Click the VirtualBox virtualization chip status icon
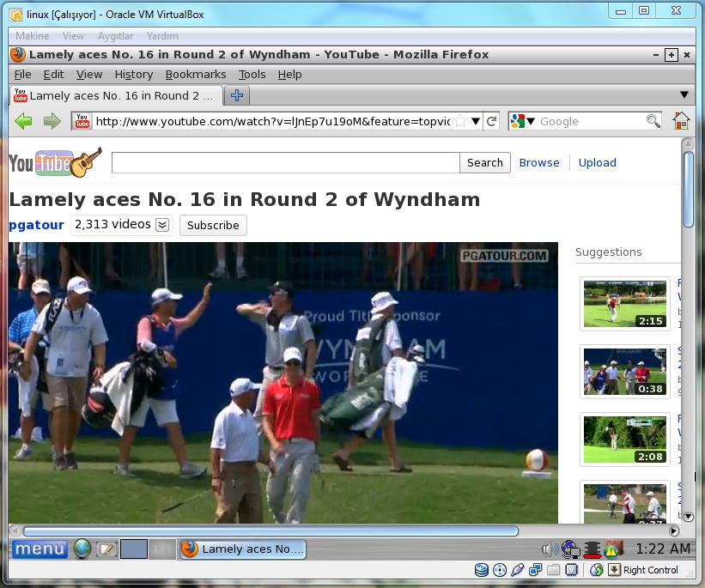Viewport: 705px width, 588px height. tap(571, 570)
